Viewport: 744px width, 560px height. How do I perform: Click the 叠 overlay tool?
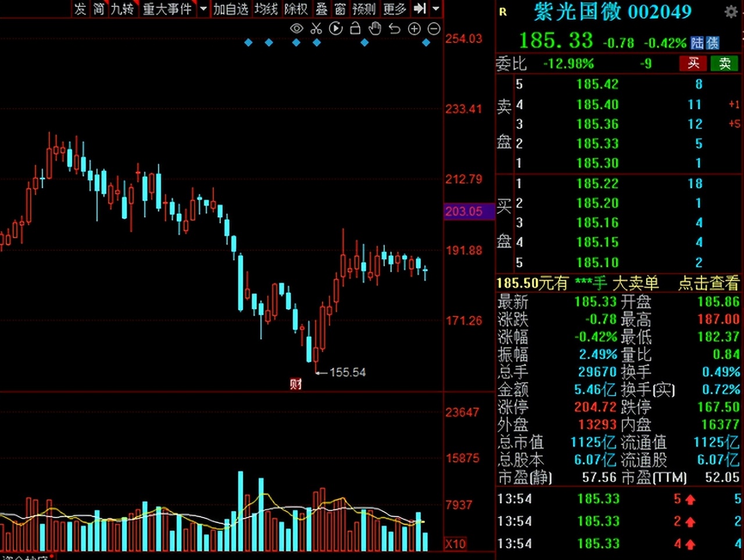[x=322, y=9]
